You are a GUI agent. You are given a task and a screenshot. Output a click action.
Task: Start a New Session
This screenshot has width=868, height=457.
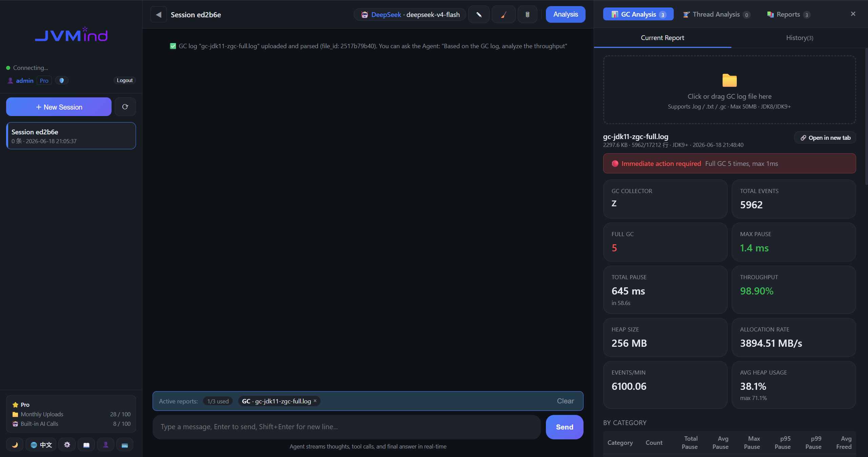pos(59,107)
